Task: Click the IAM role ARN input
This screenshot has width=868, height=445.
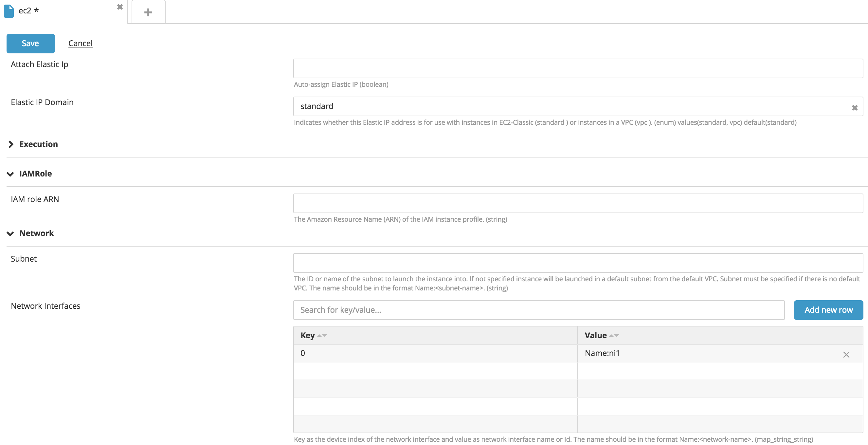Action: pos(578,203)
